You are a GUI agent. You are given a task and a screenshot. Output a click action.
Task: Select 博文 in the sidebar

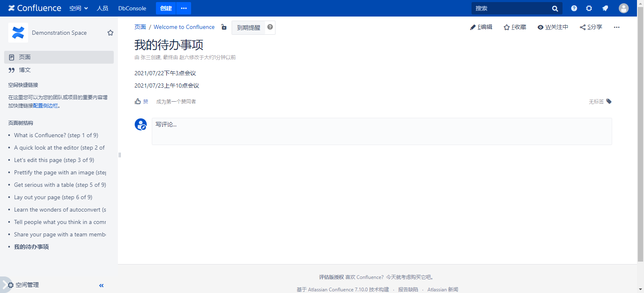click(25, 70)
